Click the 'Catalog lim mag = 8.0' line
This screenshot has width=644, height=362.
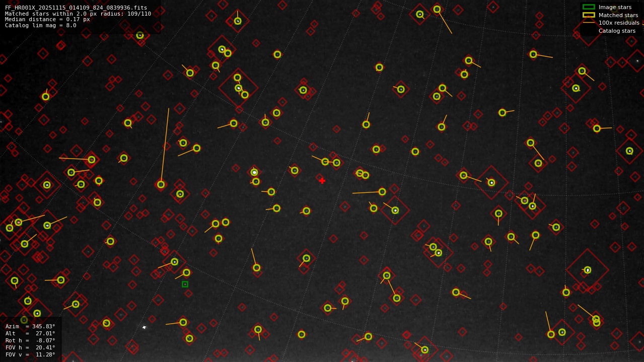coord(41,25)
